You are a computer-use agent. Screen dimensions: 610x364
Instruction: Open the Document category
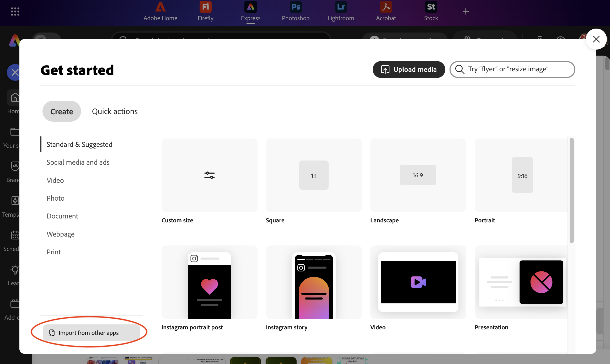pyautogui.click(x=62, y=216)
